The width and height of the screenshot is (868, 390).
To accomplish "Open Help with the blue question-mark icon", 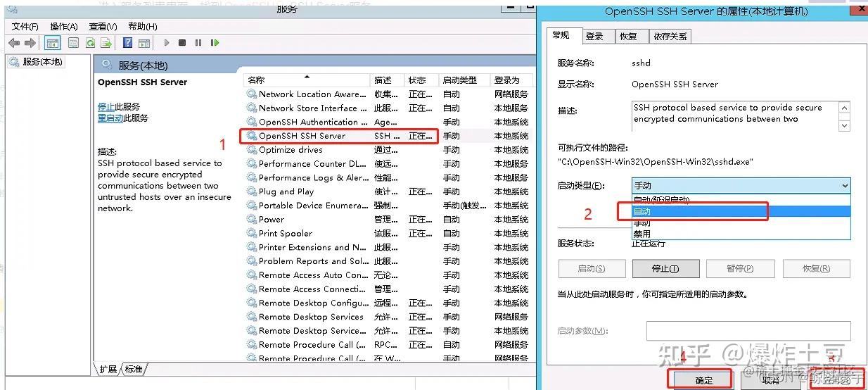I will click(127, 43).
